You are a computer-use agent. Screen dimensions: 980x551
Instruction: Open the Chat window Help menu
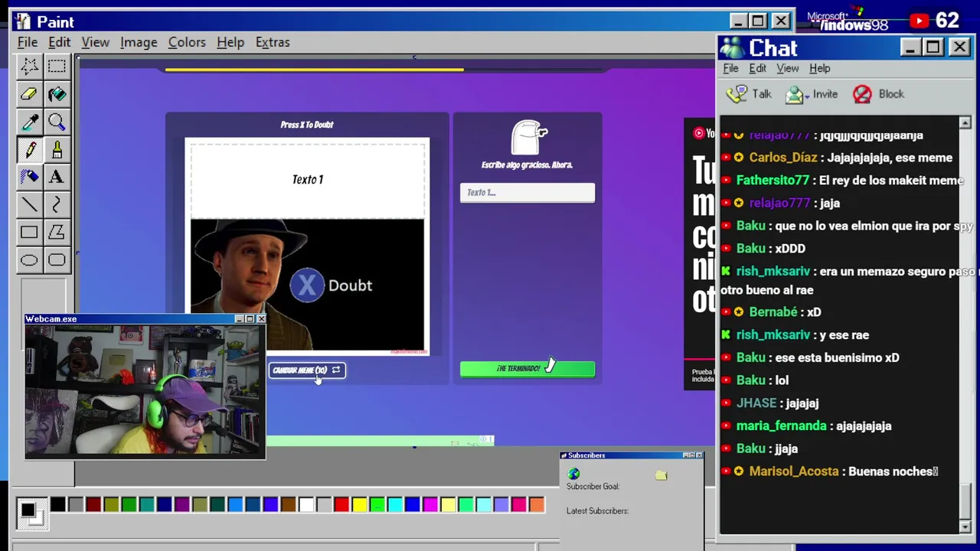tap(819, 68)
